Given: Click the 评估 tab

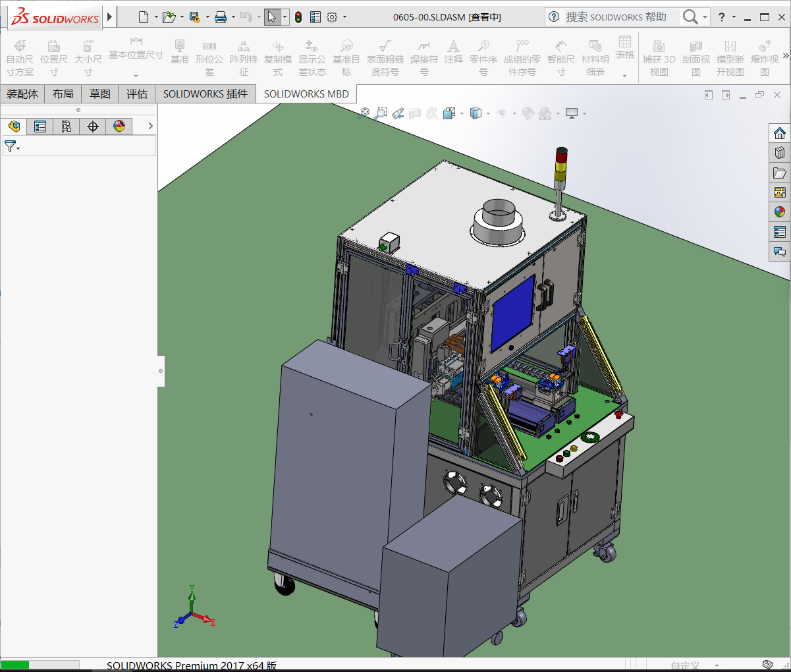Looking at the screenshot, I should point(137,94).
